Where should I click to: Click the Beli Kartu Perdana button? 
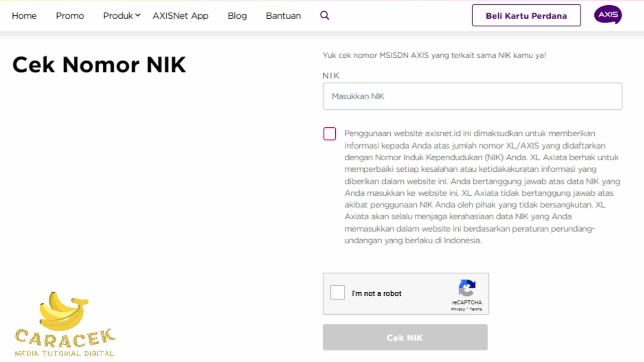coord(526,16)
